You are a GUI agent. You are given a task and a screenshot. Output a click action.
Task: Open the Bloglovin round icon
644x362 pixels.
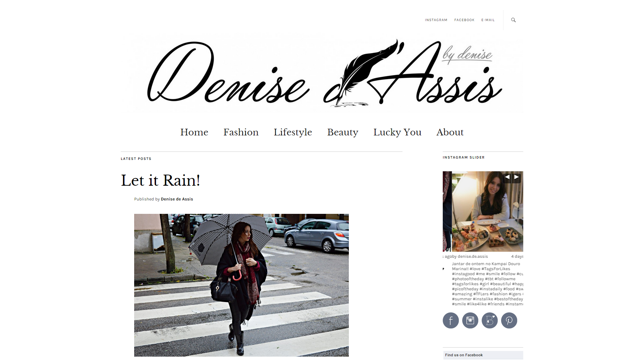pyautogui.click(x=490, y=320)
